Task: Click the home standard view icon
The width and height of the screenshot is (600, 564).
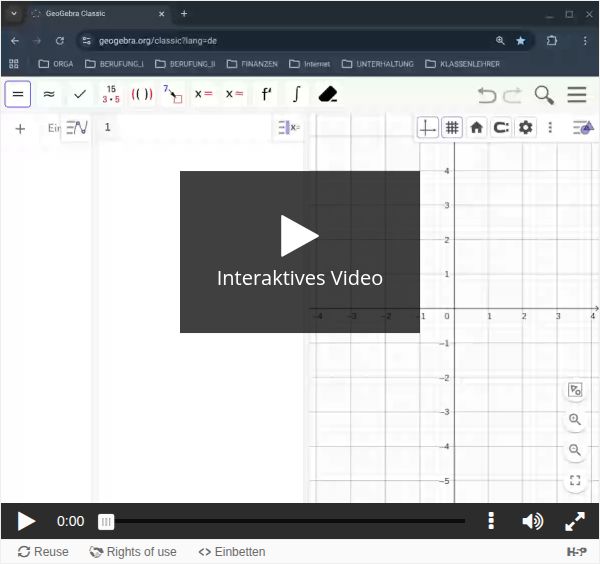Action: [477, 128]
